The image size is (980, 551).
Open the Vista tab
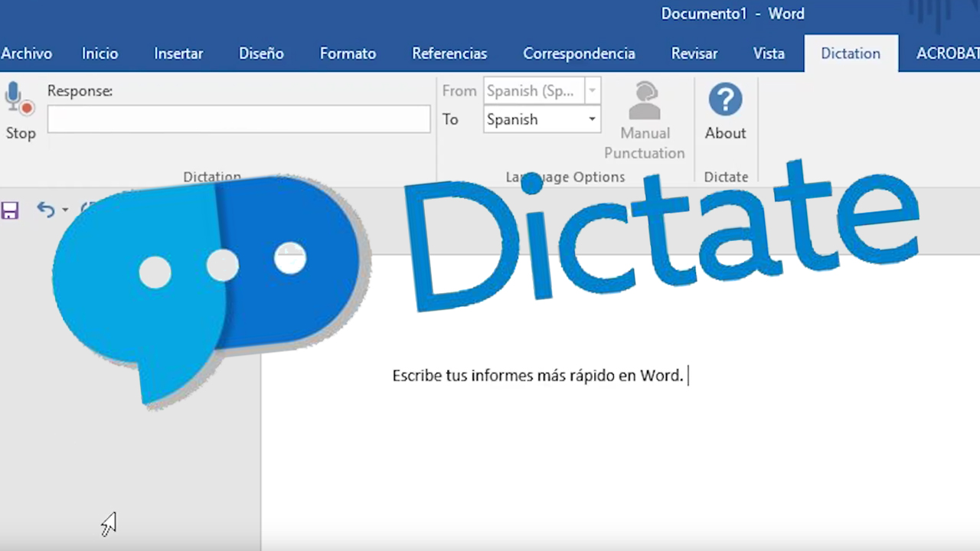click(x=769, y=54)
